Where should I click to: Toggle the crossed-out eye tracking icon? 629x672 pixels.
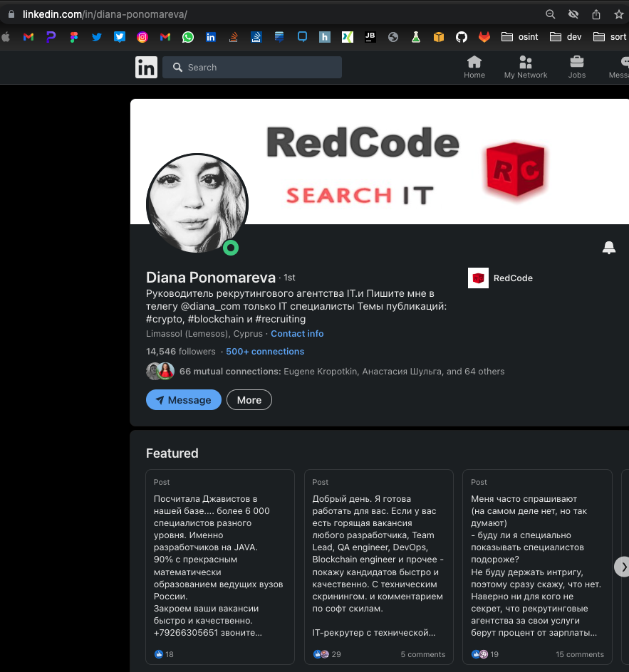click(x=573, y=14)
